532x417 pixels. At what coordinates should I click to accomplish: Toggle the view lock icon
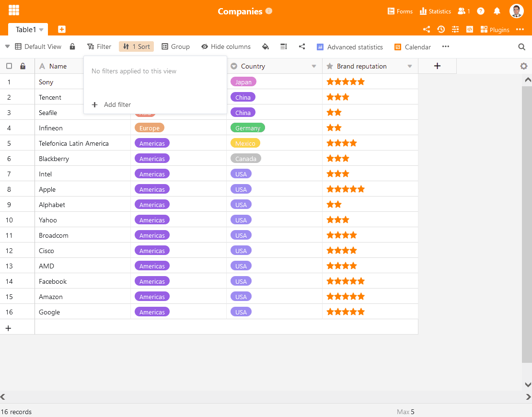click(72, 46)
